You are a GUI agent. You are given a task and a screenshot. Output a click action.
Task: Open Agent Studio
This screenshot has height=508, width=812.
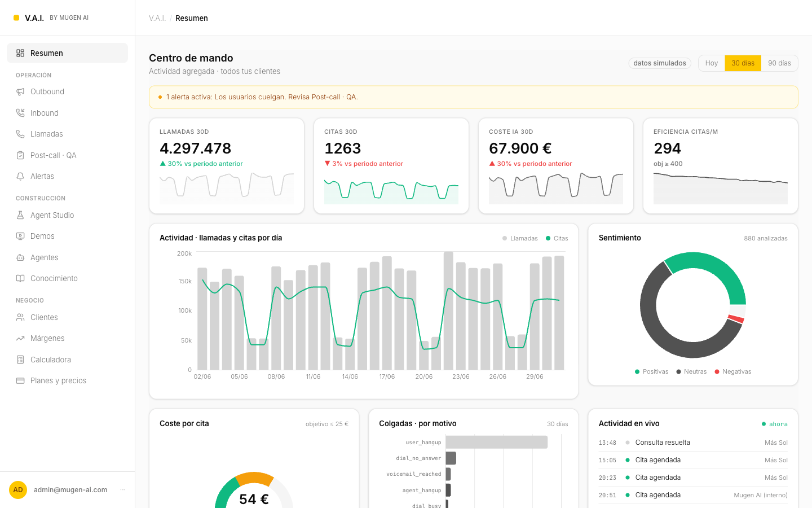(67, 215)
